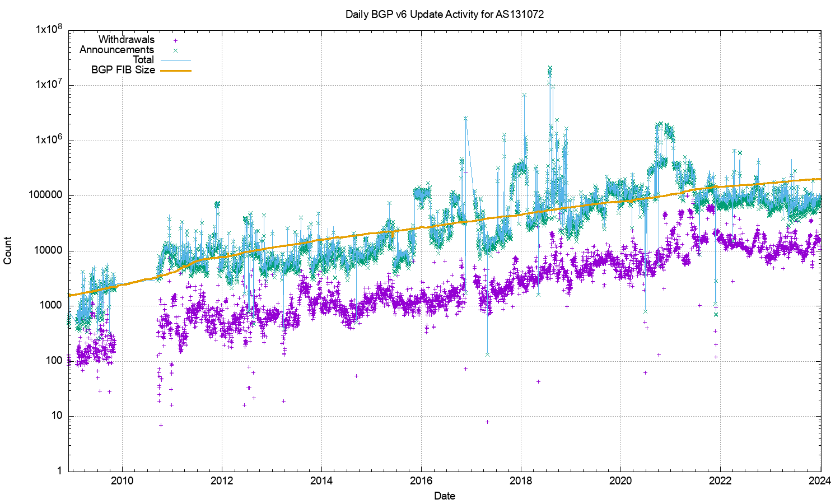Click the blue Total legend line sample
The width and height of the screenshot is (840, 504).
click(x=175, y=60)
